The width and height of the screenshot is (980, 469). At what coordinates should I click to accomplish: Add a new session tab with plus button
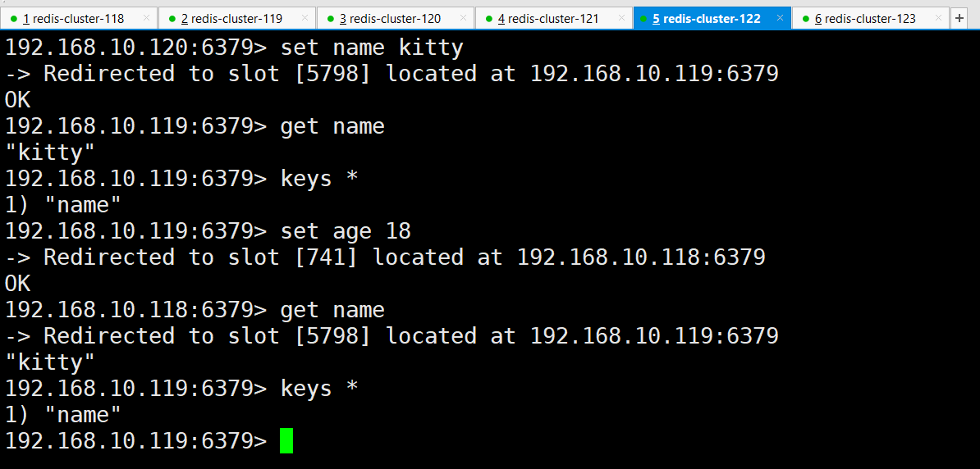[x=960, y=19]
